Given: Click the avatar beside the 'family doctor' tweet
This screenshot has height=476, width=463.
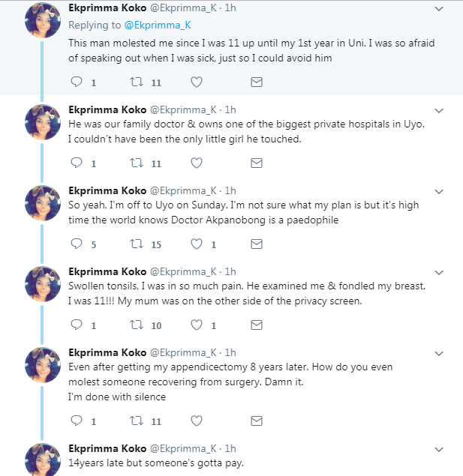Looking at the screenshot, I should coord(42,121).
